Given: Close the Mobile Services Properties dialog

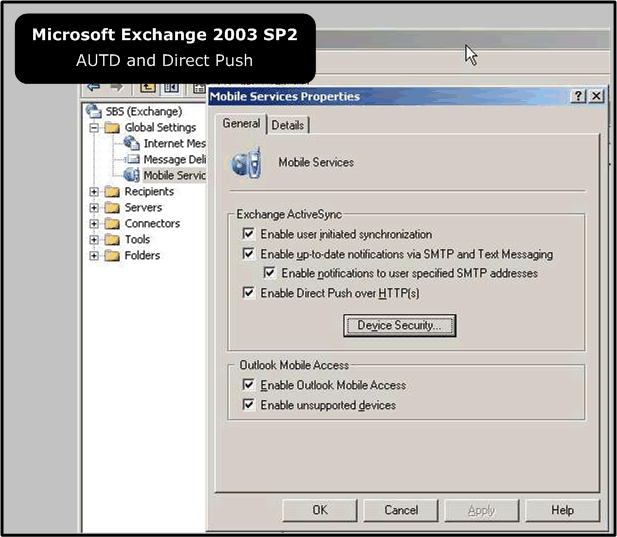Looking at the screenshot, I should point(596,96).
